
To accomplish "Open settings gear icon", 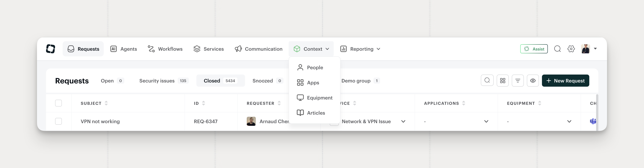I will tap(571, 49).
